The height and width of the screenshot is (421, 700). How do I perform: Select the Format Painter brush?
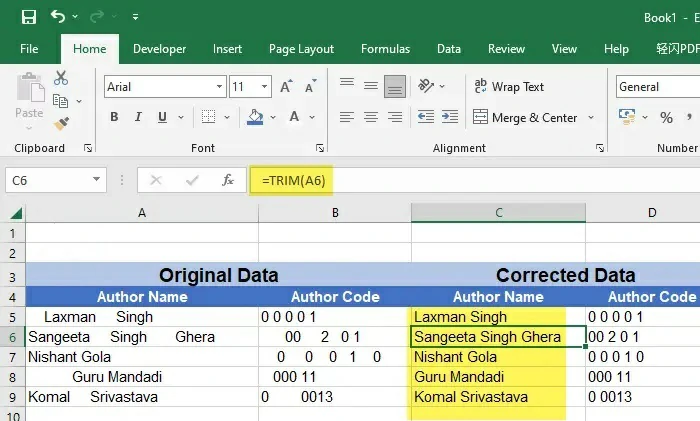[61, 124]
